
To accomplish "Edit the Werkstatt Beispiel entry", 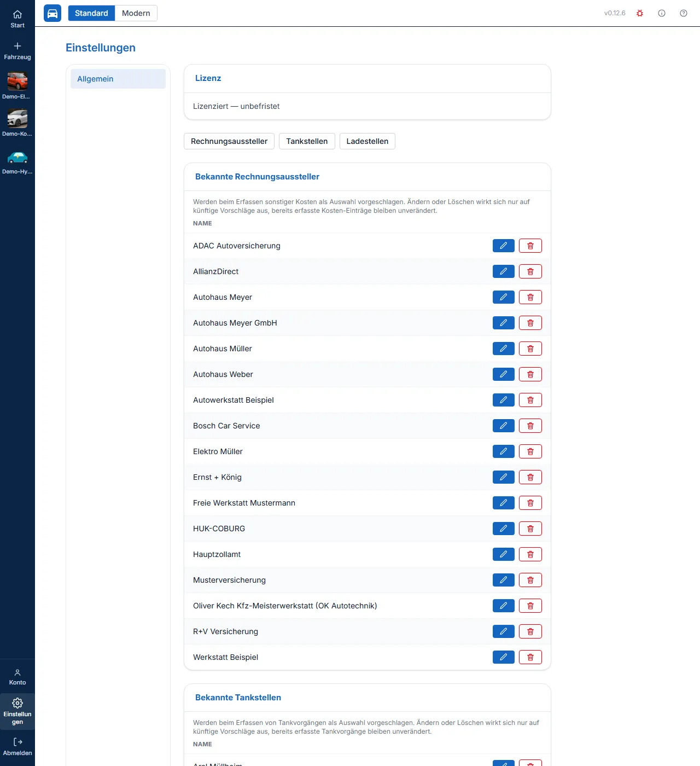I will 503,657.
